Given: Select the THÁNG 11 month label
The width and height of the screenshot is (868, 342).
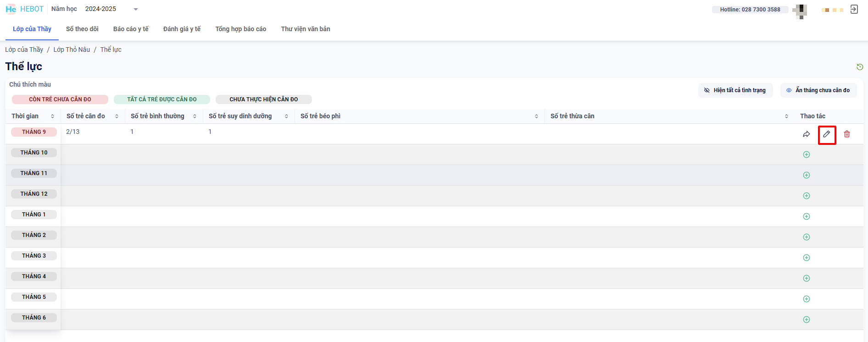Looking at the screenshot, I should (34, 173).
